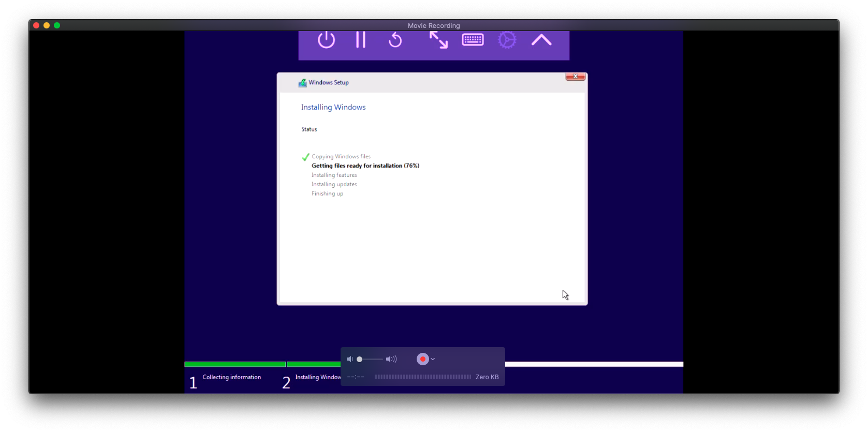Click the '--:--' recording time display
Screen dimensions: 868x432
coord(356,377)
